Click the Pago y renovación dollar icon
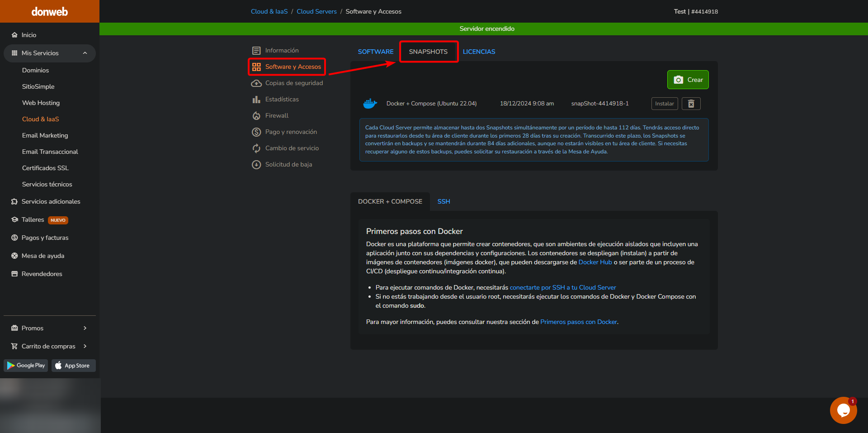The height and width of the screenshot is (433, 868). point(256,132)
